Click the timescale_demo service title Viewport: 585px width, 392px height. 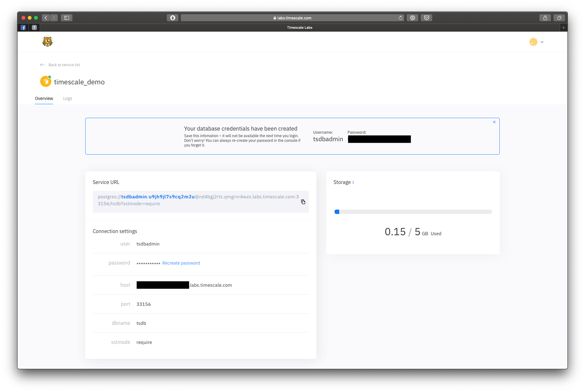point(79,82)
